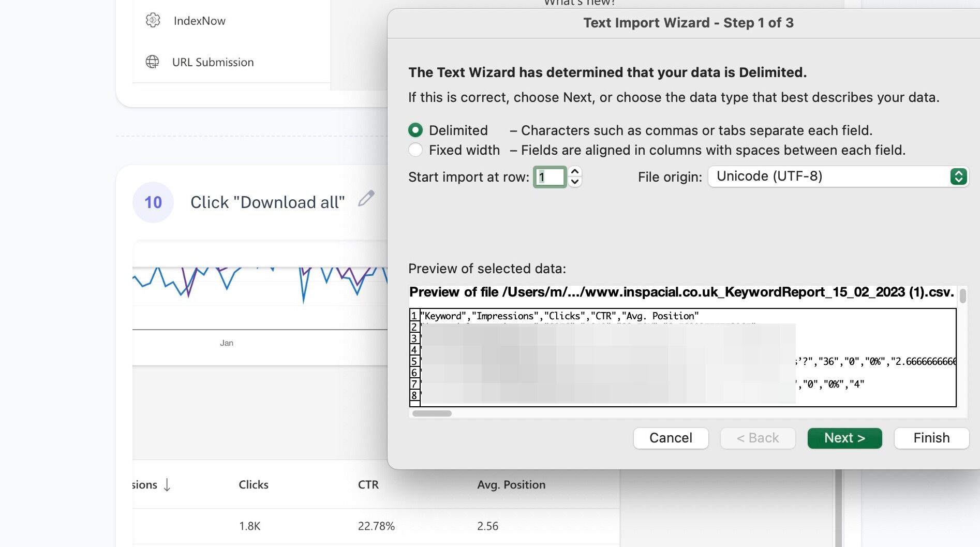Click the 'Click "Download all"' step title
Viewport: 980px width, 547px height.
pyautogui.click(x=268, y=202)
